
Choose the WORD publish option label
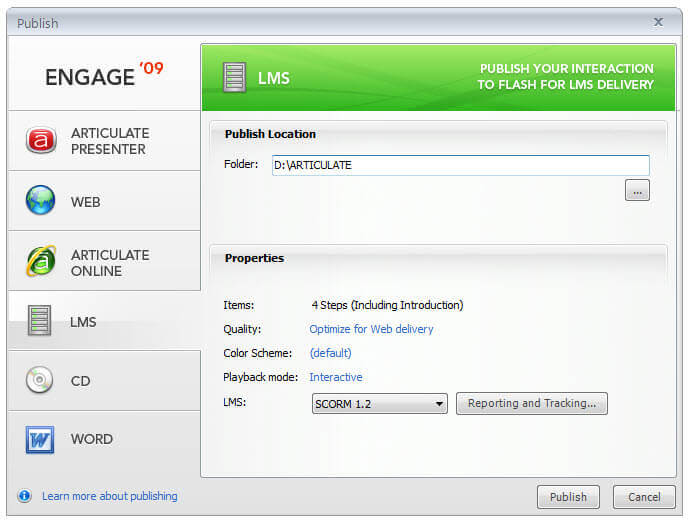coord(92,439)
